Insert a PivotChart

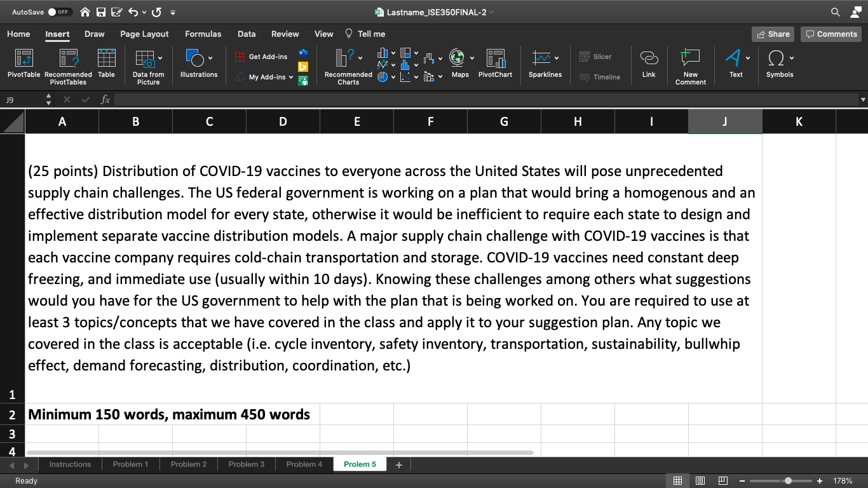pos(495,64)
